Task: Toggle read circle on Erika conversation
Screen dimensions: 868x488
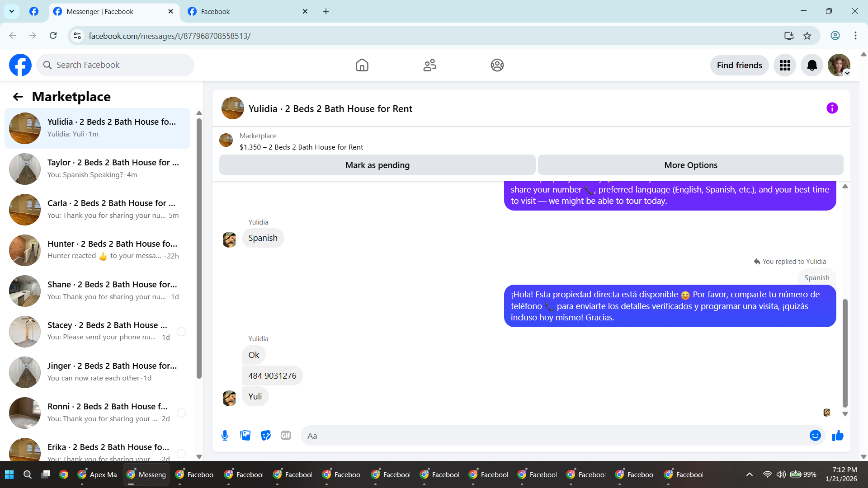Action: (x=181, y=453)
